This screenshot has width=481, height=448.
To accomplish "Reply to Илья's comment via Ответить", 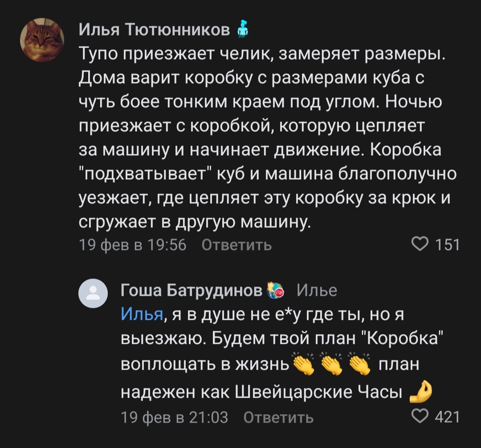I will pyautogui.click(x=237, y=245).
